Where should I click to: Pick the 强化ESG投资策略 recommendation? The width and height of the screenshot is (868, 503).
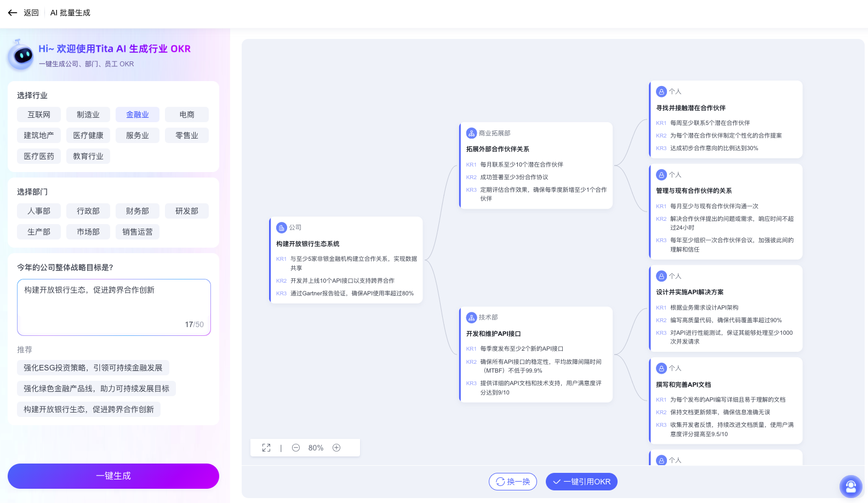(x=93, y=368)
